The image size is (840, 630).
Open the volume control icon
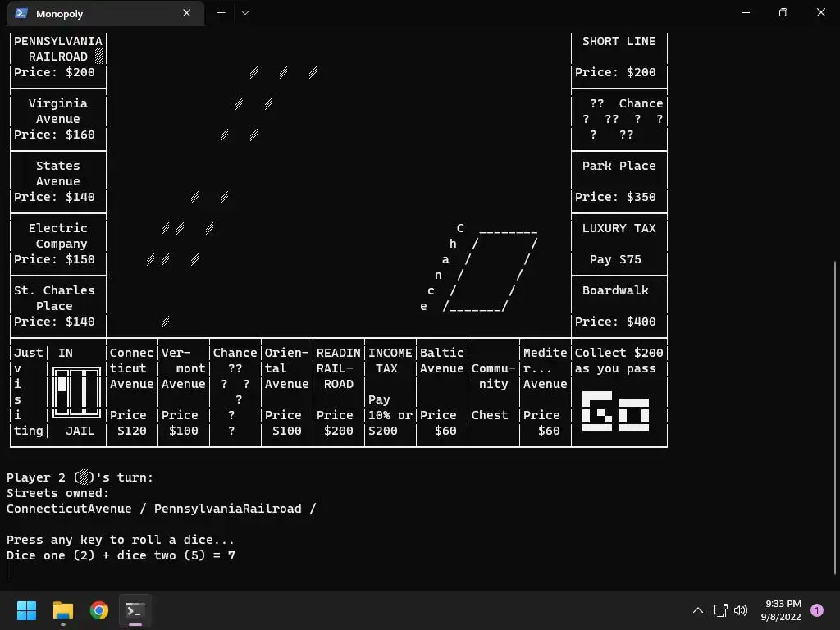click(x=741, y=610)
